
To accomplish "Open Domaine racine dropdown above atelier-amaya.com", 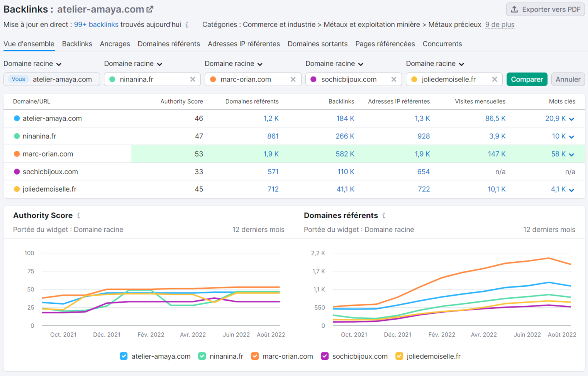I will (32, 64).
